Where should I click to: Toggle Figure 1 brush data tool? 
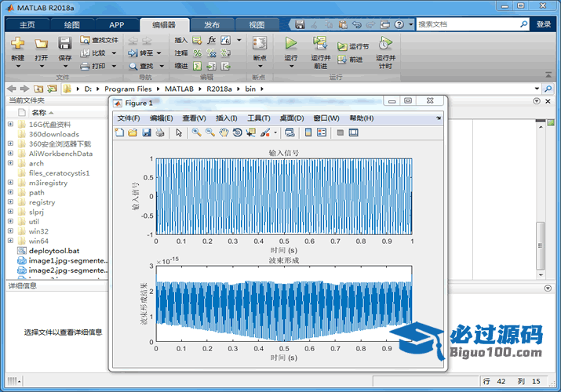(265, 132)
